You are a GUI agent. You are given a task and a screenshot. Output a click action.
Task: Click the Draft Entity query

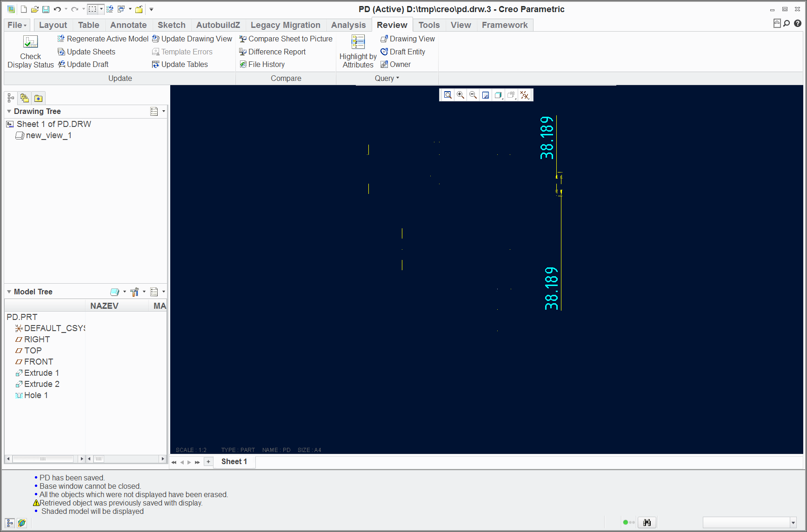coord(403,52)
